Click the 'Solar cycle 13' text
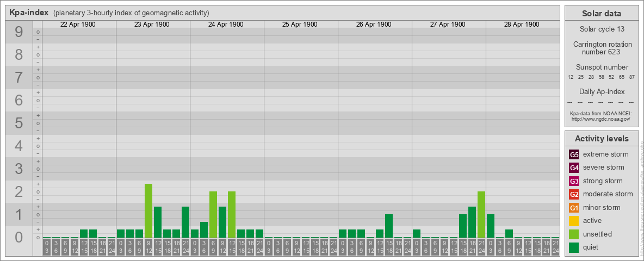 602,29
